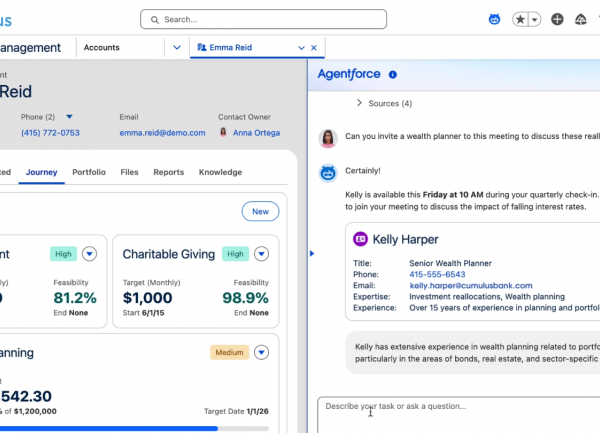The width and height of the screenshot is (600, 433).
Task: Switch to the Knowledge tab
Action: [x=220, y=172]
